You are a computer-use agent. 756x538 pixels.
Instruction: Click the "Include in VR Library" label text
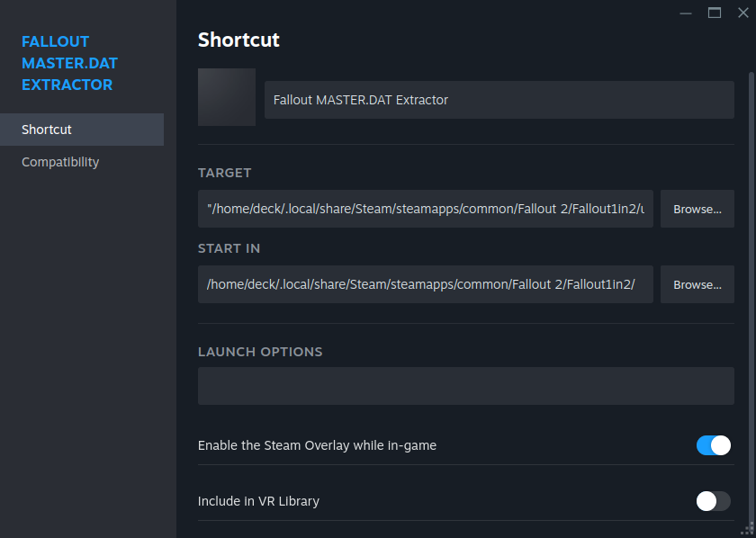(258, 501)
